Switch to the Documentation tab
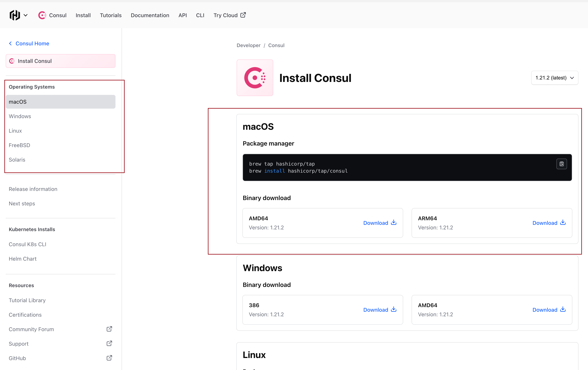This screenshot has width=588, height=370. click(150, 15)
